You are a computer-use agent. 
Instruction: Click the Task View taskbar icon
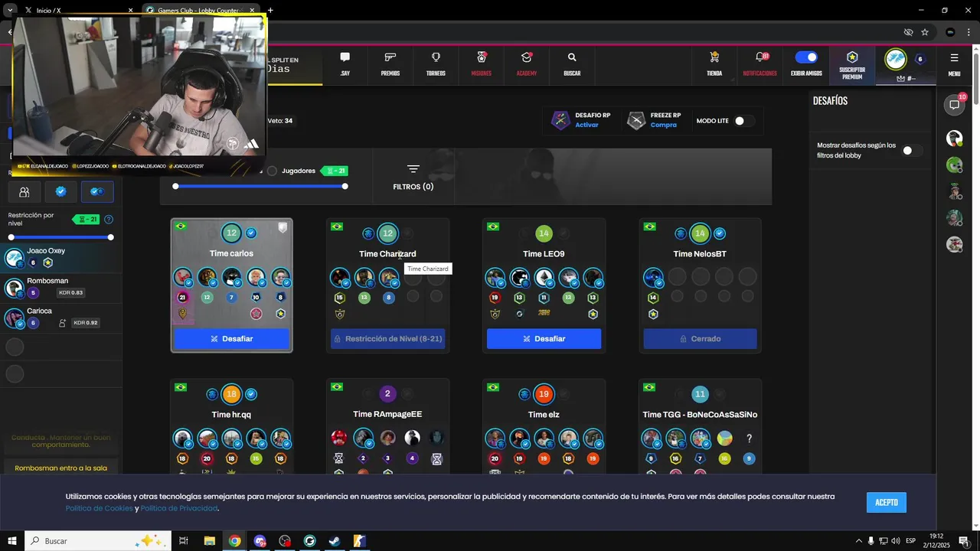184,541
